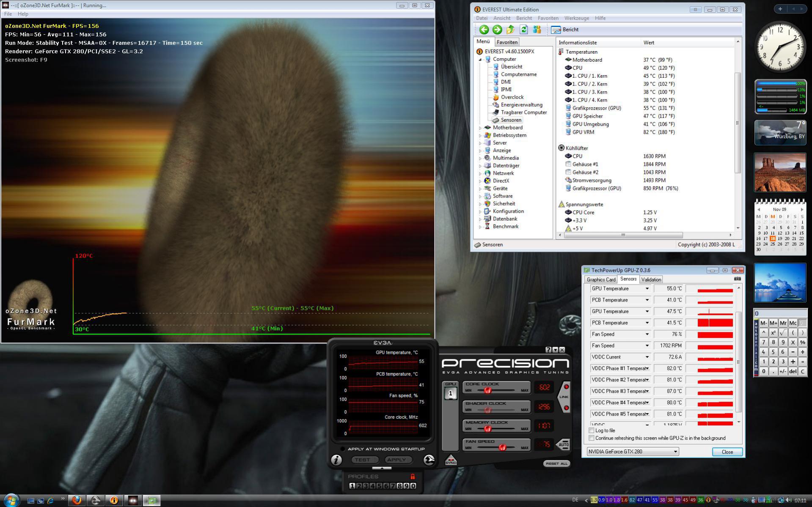Expand the Motherboard tree node

point(480,128)
